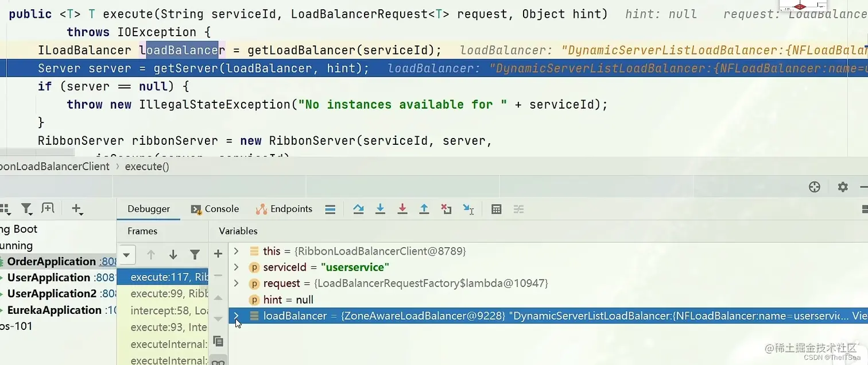
Task: Switch to the Debugger tab
Action: pos(149,209)
